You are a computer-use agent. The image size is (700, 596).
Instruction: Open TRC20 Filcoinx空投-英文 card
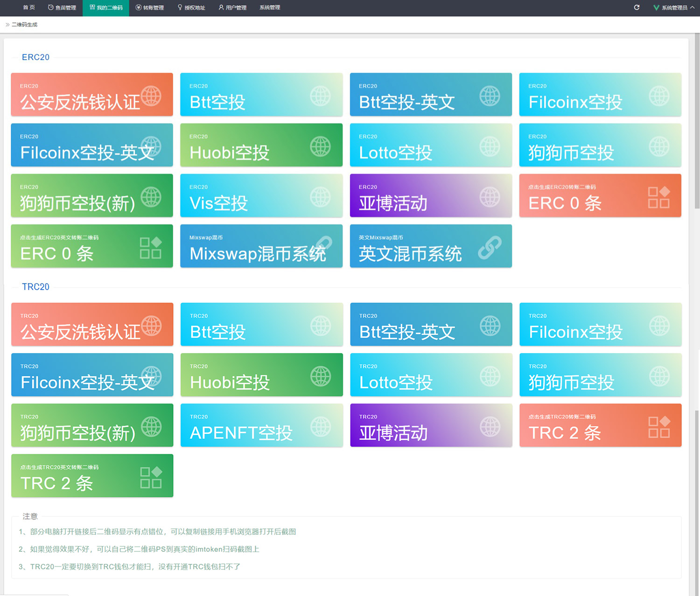92,374
